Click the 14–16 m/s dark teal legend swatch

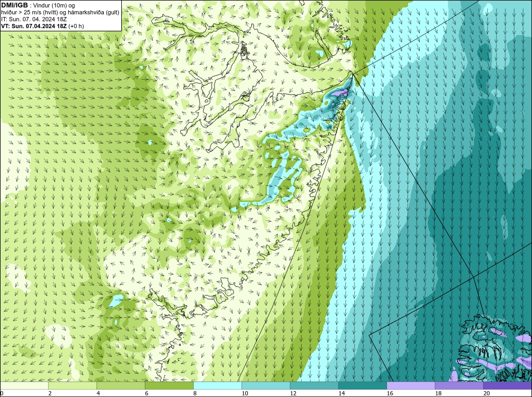[363, 386]
